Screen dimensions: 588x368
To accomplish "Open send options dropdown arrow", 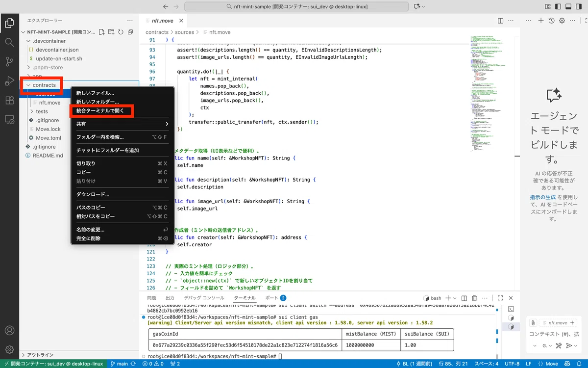I will (x=575, y=346).
